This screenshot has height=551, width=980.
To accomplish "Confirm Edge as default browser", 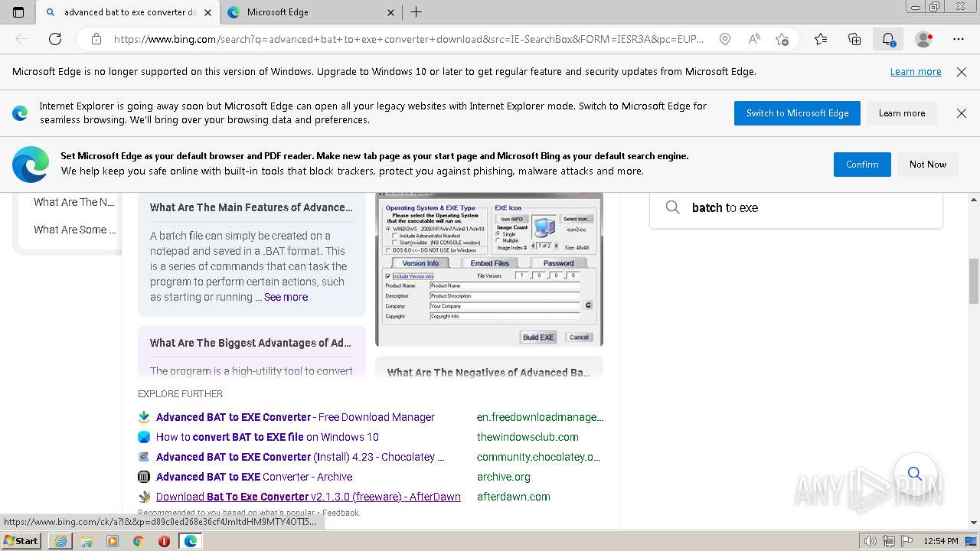I will (862, 165).
